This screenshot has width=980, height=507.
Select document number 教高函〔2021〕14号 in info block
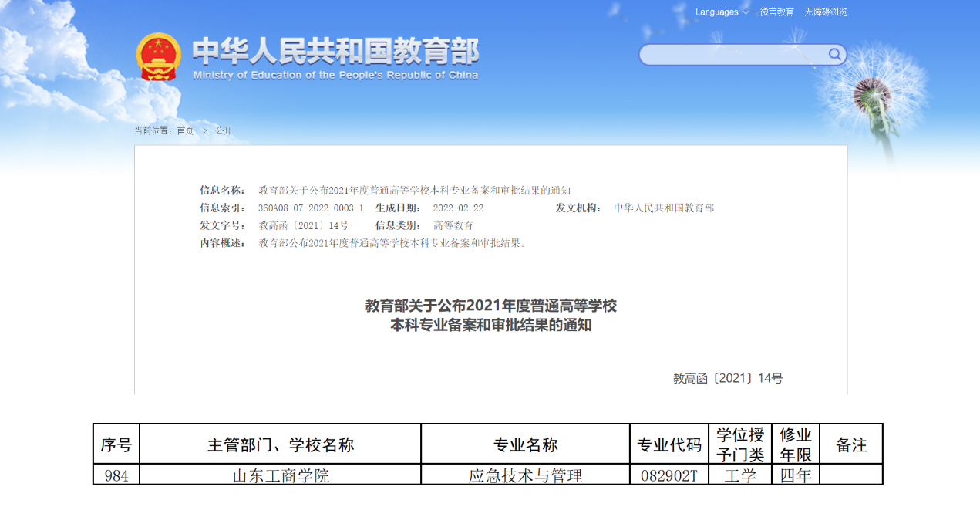pyautogui.click(x=303, y=226)
